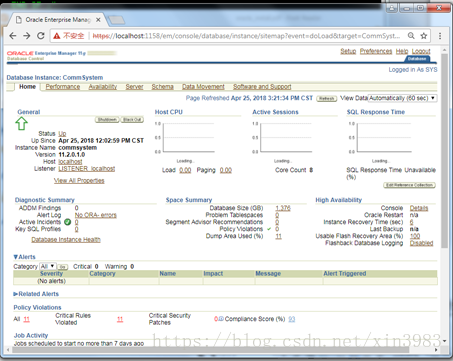Open the Help link
This screenshot has width=453, height=361.
click(402, 51)
